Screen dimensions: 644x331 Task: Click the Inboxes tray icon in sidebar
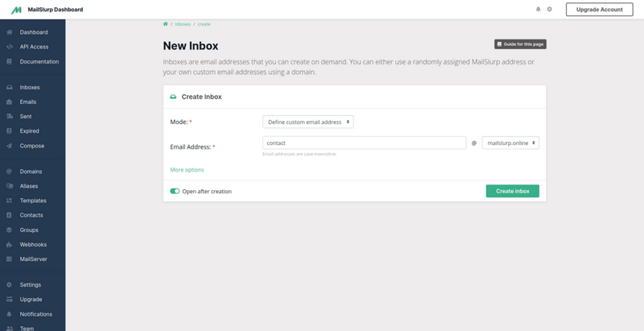10,88
